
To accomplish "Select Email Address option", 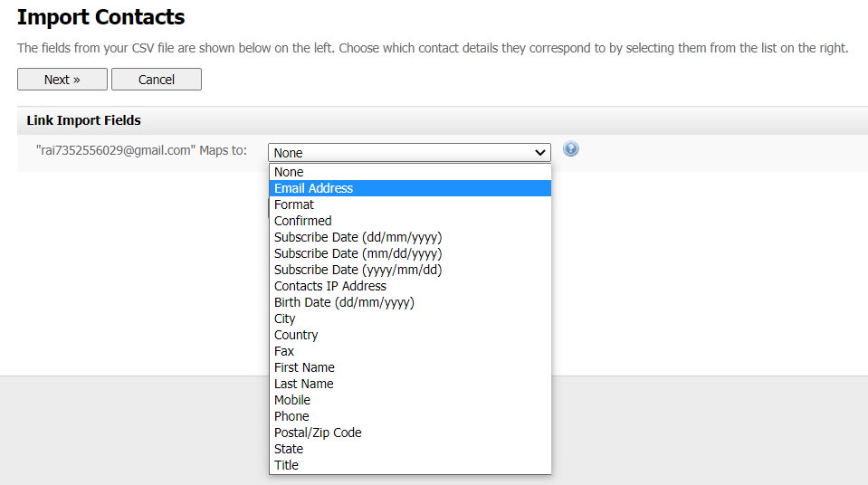I will (x=410, y=188).
